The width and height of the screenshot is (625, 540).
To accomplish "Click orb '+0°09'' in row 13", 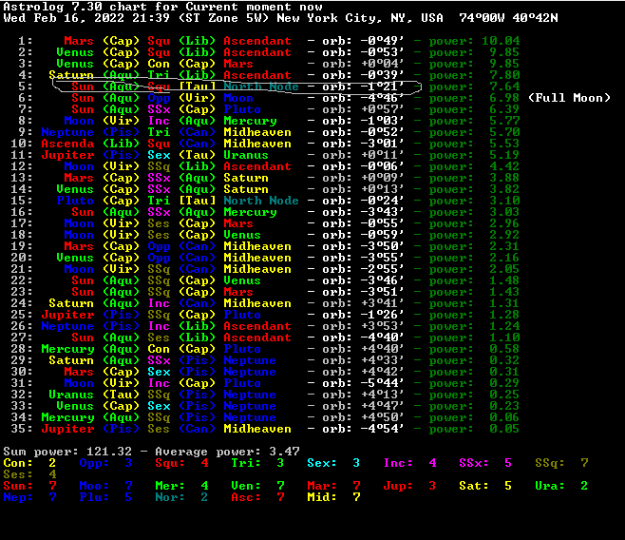I will 382,178.
